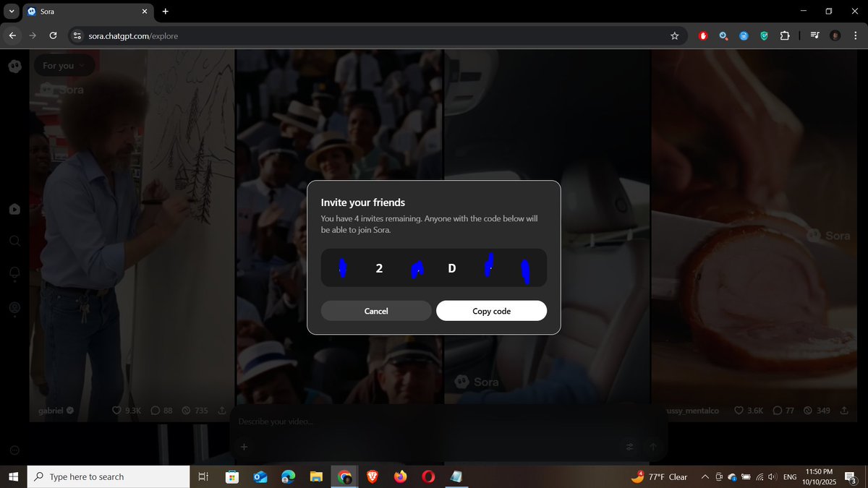The image size is (868, 488).
Task: Open Task View
Action: (x=203, y=476)
